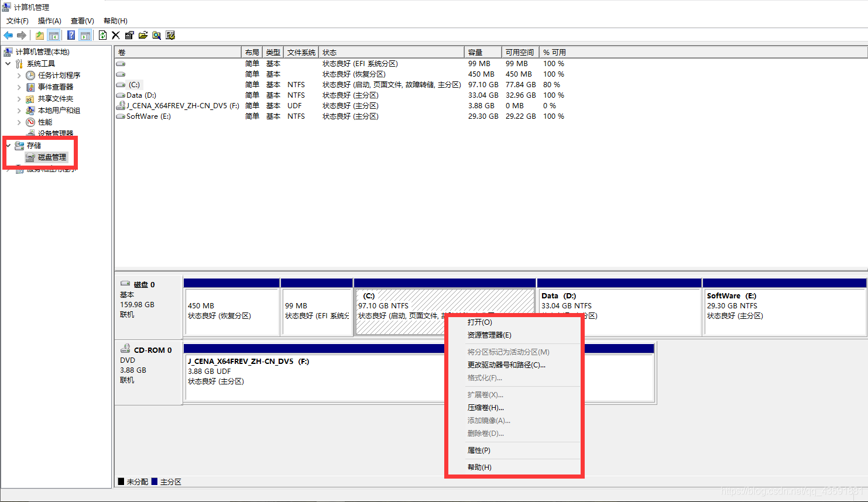Sort by the 容量 column header
The image size is (868, 502).
coord(483,53)
